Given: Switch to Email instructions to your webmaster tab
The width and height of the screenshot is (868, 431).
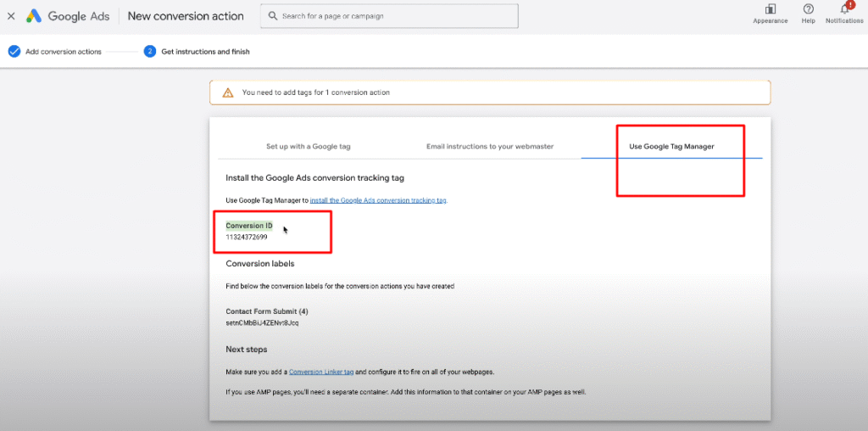Looking at the screenshot, I should click(x=490, y=146).
